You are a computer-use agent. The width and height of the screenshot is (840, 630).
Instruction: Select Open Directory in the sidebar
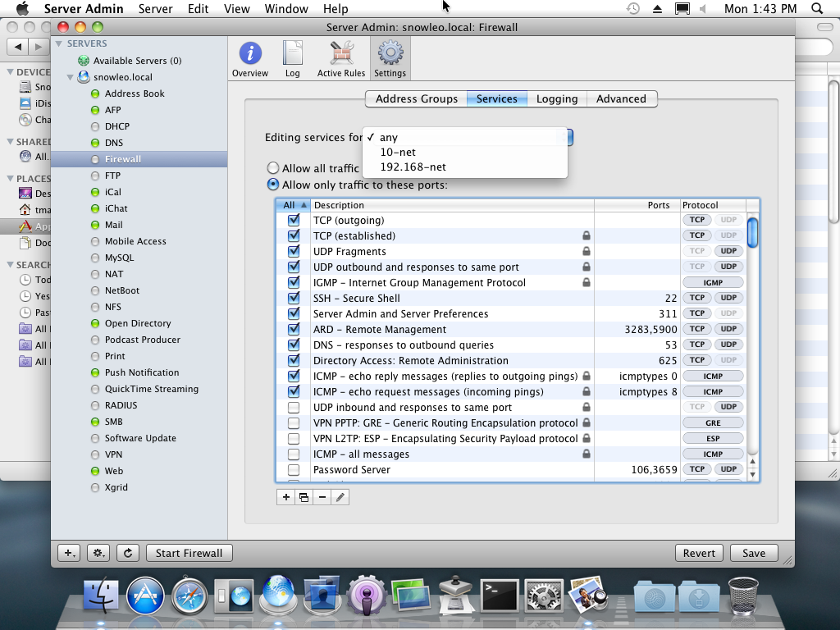[138, 323]
